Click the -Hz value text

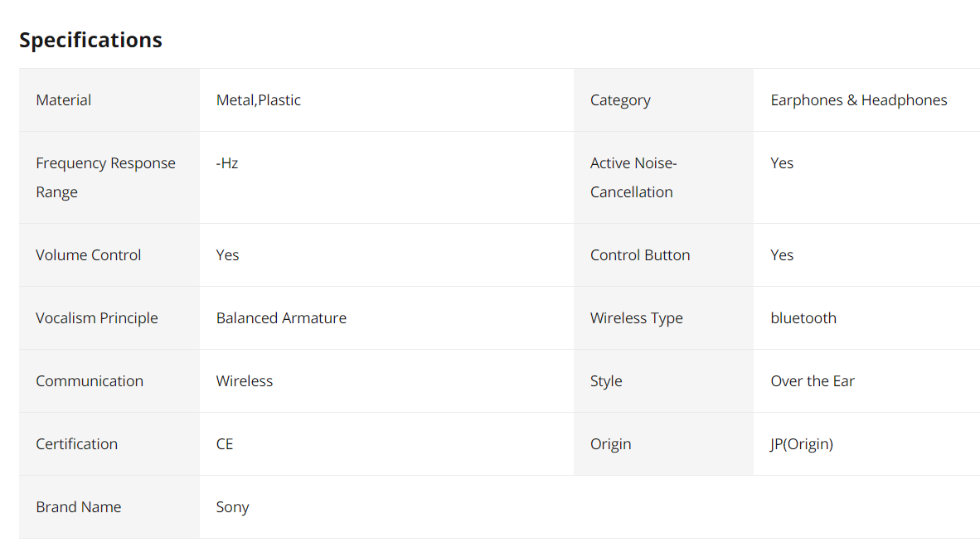click(227, 163)
